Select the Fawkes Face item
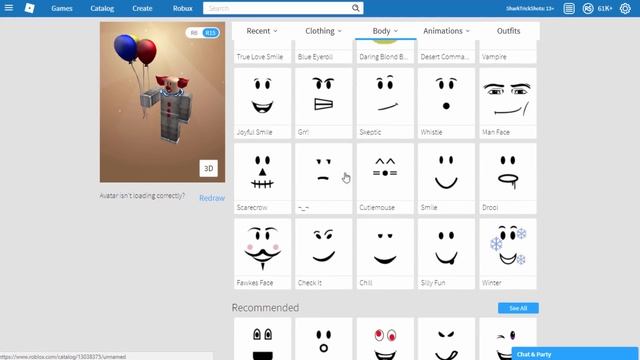This screenshot has height=360, width=640. pos(262,254)
